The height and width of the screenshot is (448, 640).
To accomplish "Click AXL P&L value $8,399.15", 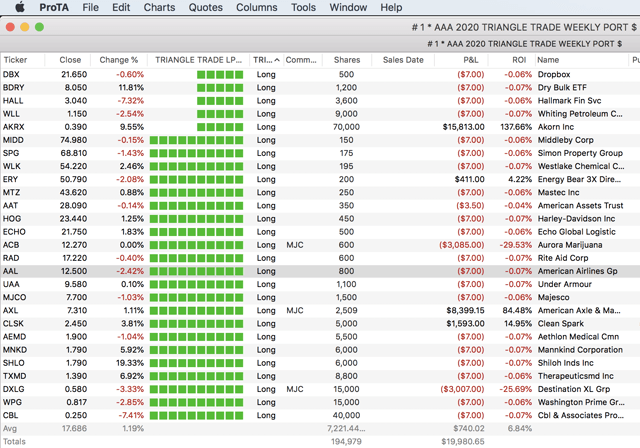I will click(x=465, y=310).
